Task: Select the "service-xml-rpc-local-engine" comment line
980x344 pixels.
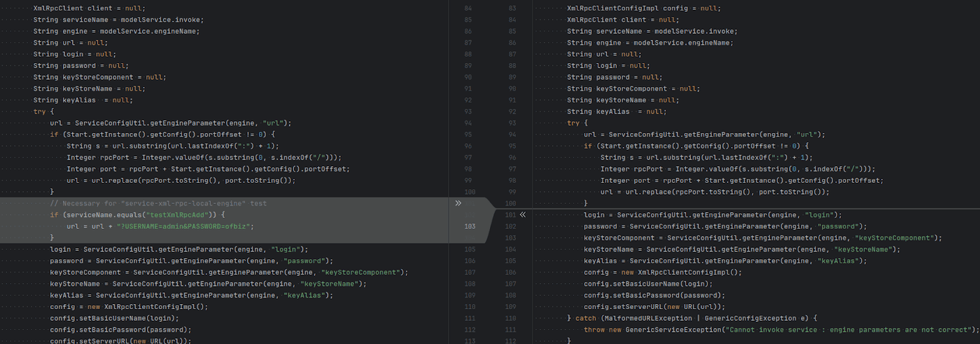Action: pos(158,203)
